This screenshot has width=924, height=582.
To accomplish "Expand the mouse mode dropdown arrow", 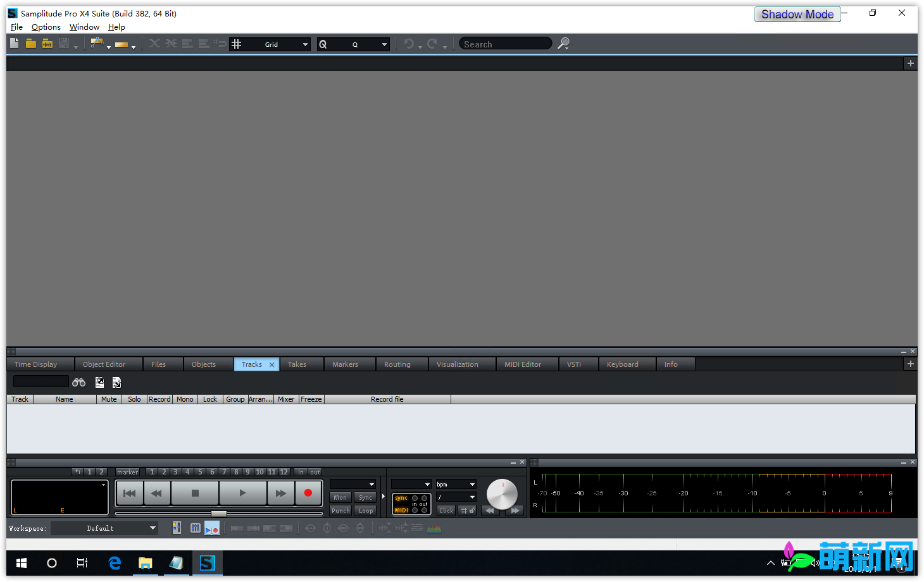I will [x=109, y=47].
